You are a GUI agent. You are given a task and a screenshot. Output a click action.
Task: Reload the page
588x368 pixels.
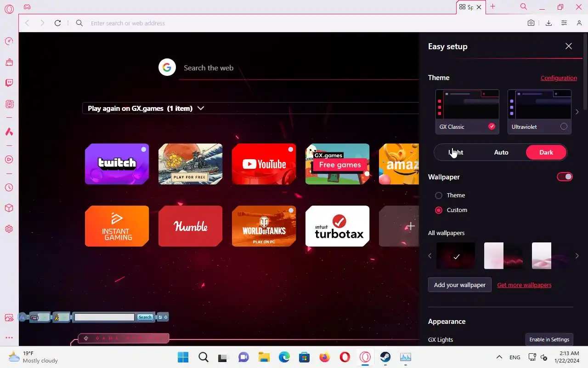pyautogui.click(x=57, y=23)
